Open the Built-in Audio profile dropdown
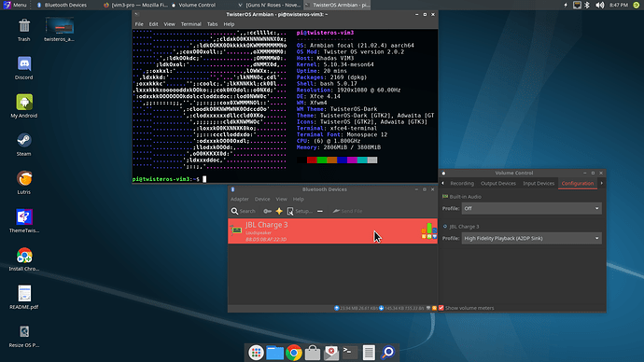 pos(531,208)
